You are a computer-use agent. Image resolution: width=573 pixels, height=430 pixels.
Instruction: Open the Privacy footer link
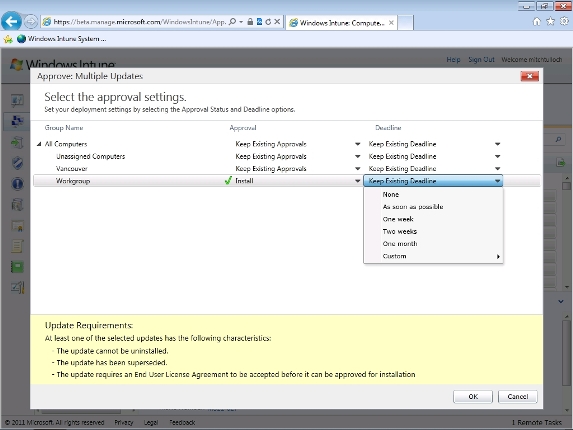coord(124,422)
